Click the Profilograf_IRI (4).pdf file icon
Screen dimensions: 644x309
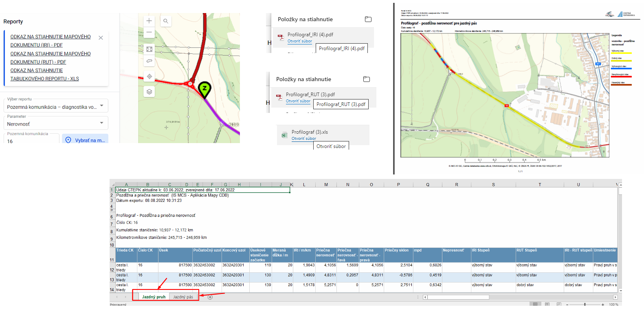(x=281, y=38)
